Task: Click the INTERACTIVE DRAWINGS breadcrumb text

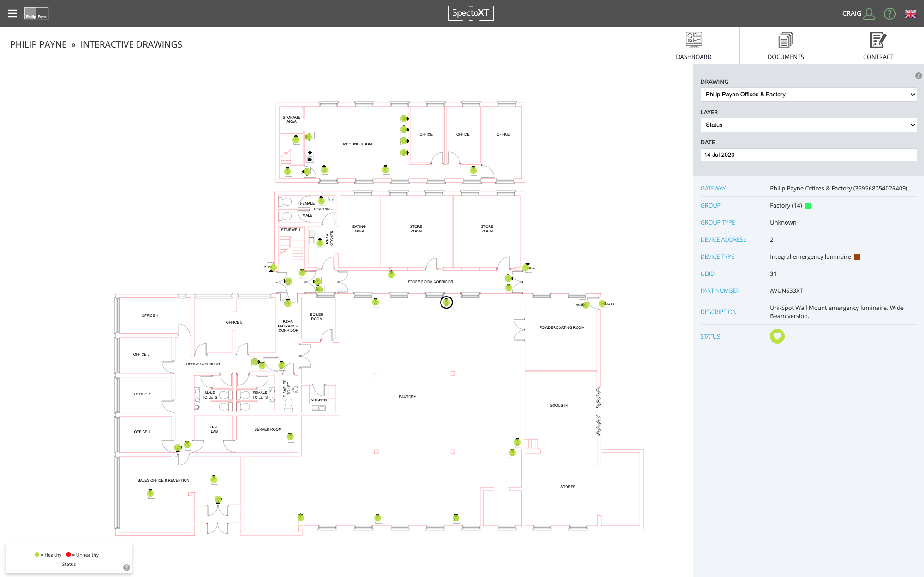Action: [131, 44]
